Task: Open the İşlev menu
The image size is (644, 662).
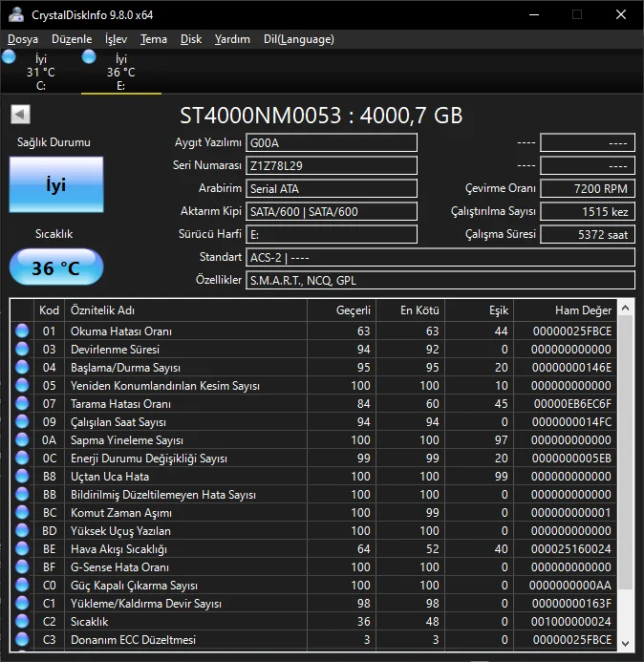Action: tap(117, 39)
